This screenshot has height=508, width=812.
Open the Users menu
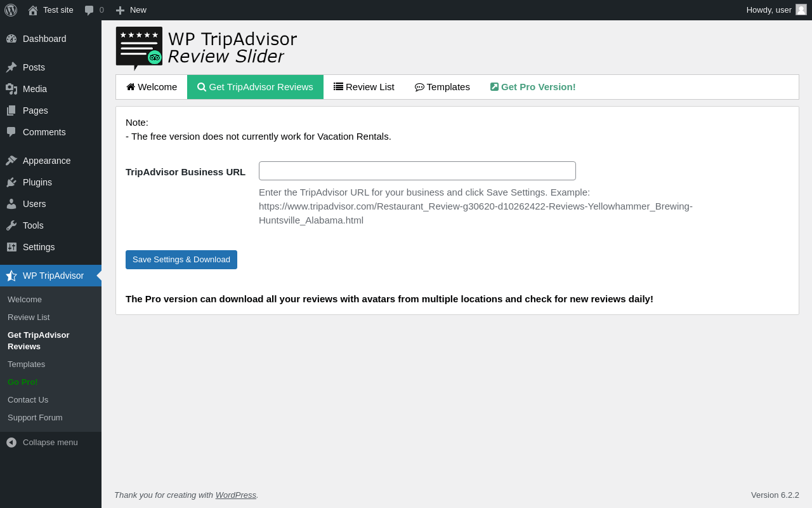[x=51, y=204]
